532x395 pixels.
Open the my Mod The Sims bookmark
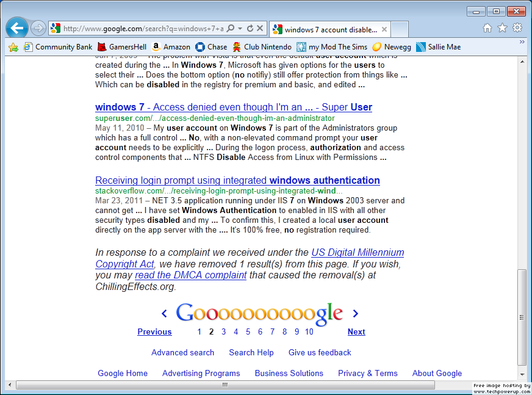pos(332,47)
